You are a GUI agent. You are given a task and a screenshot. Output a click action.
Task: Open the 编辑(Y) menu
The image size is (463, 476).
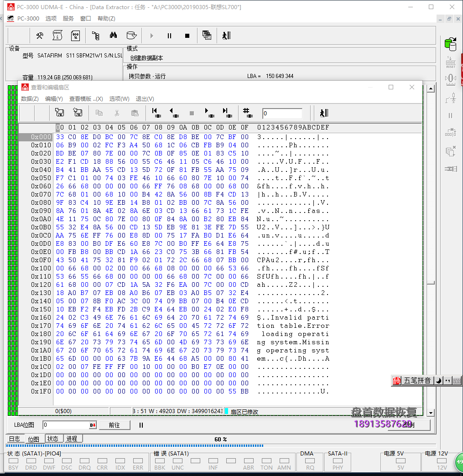click(x=54, y=99)
